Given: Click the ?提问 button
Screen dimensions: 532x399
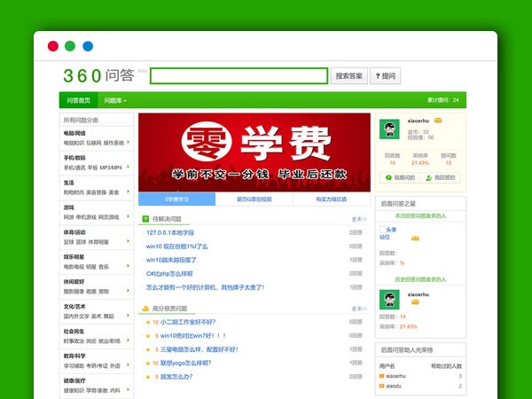Looking at the screenshot, I should [x=386, y=76].
